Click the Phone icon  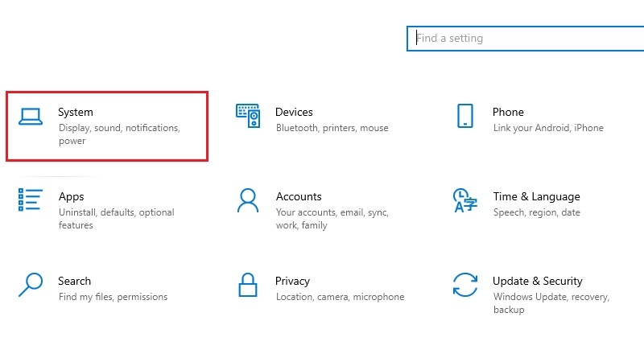[465, 116]
